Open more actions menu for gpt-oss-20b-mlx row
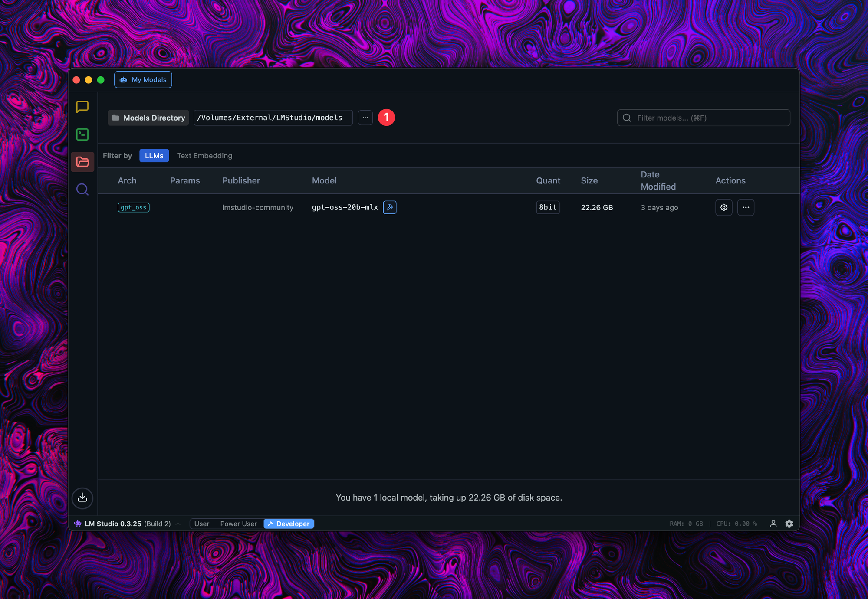868x599 pixels. coord(745,207)
